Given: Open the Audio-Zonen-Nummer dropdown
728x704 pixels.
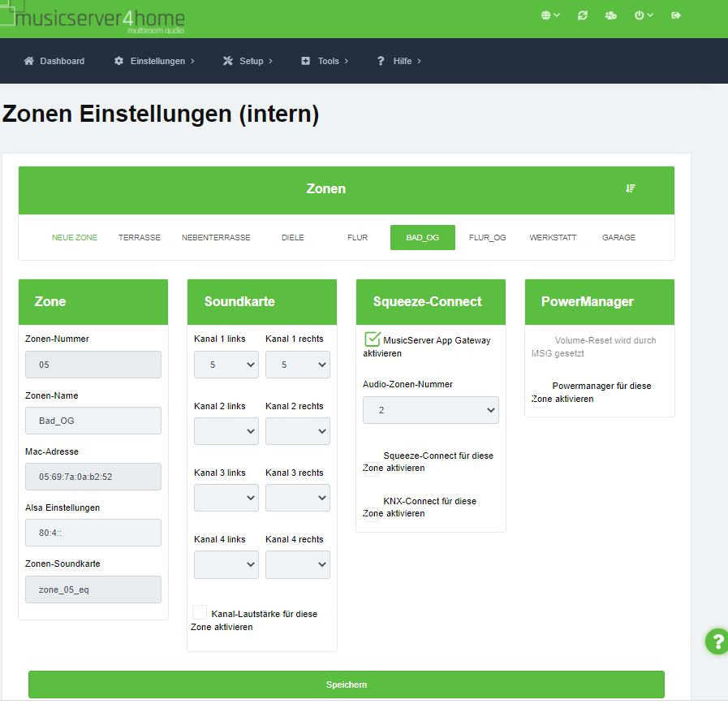Looking at the screenshot, I should (431, 410).
